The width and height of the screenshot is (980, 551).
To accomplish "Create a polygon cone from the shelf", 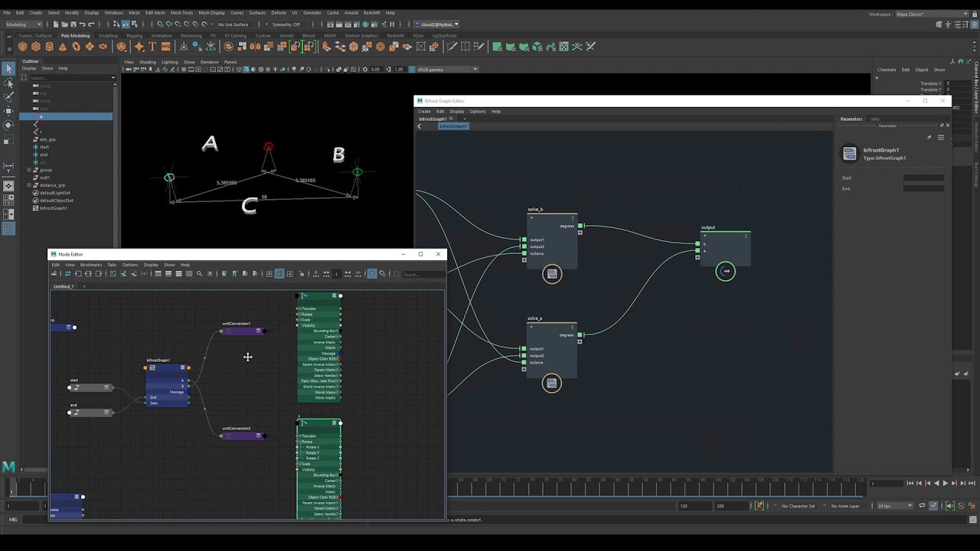I will click(x=62, y=47).
